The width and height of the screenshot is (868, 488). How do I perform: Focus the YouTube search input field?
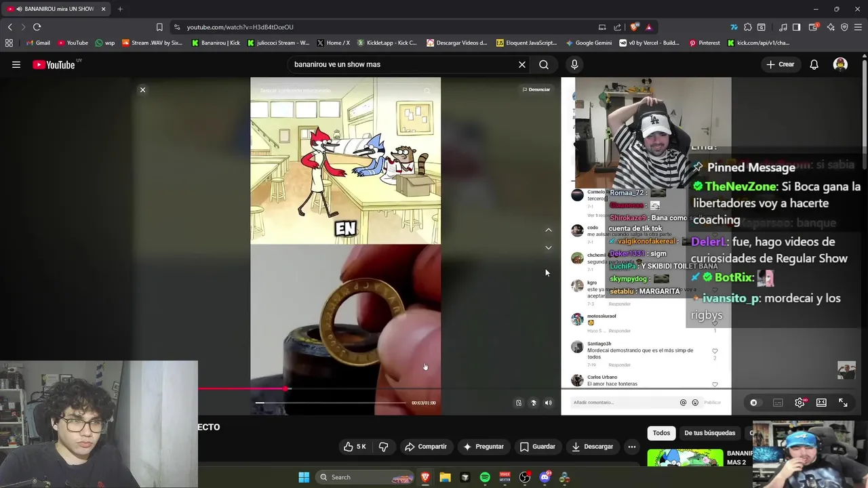[x=403, y=64]
